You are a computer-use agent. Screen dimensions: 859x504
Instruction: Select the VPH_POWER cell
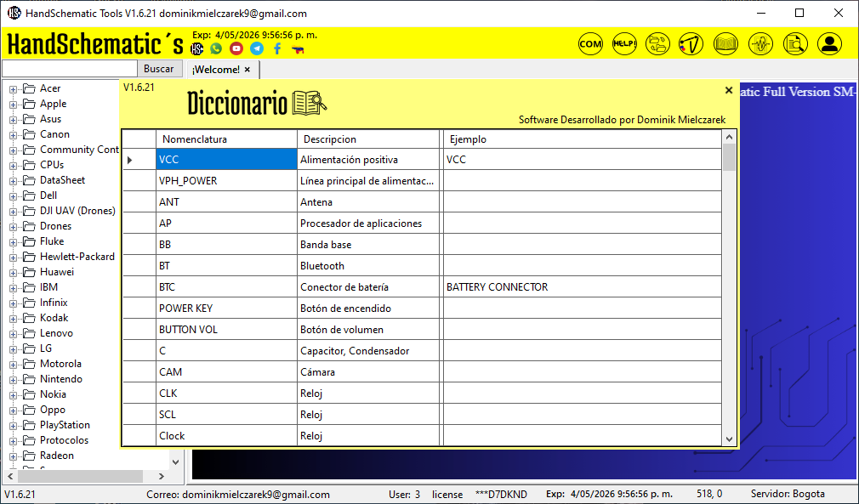(x=226, y=180)
